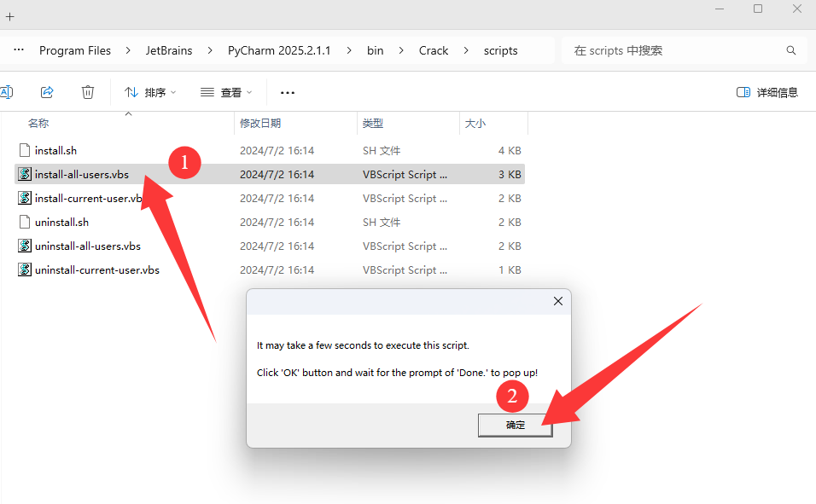The image size is (816, 504).
Task: Select the file name install.sh
Action: point(55,150)
